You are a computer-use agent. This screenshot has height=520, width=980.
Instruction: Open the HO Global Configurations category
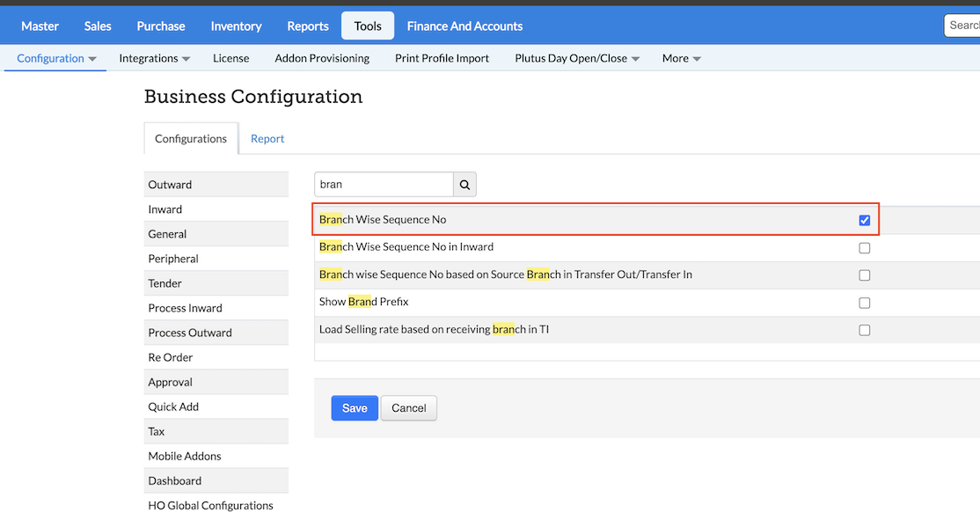pos(210,505)
